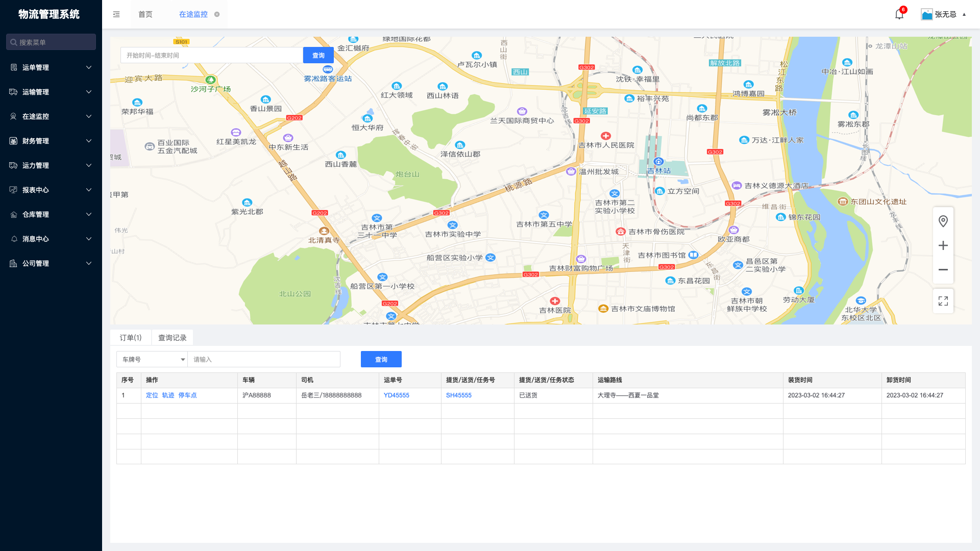Click the 仓库管理 sidebar icon
Screen dimensions: 980x551
pyautogui.click(x=14, y=214)
